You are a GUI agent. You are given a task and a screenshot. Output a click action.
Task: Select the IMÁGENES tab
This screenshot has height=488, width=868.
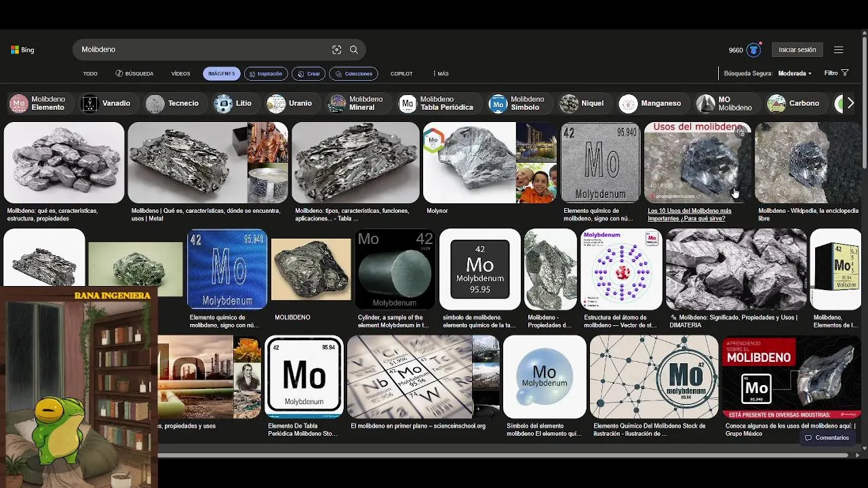tap(222, 73)
